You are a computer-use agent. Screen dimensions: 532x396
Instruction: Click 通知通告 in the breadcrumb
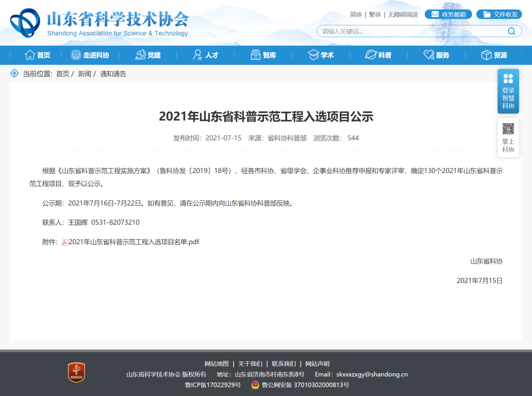[x=113, y=74]
